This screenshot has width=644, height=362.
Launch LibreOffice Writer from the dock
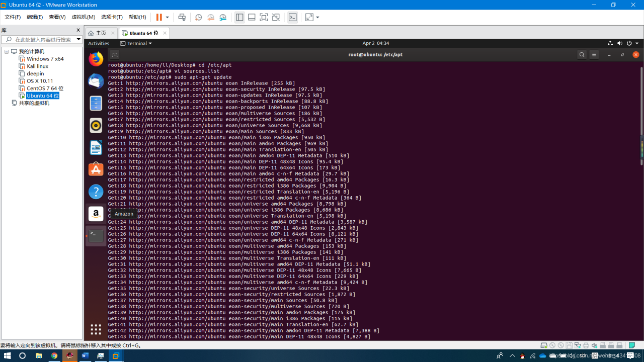[96, 147]
